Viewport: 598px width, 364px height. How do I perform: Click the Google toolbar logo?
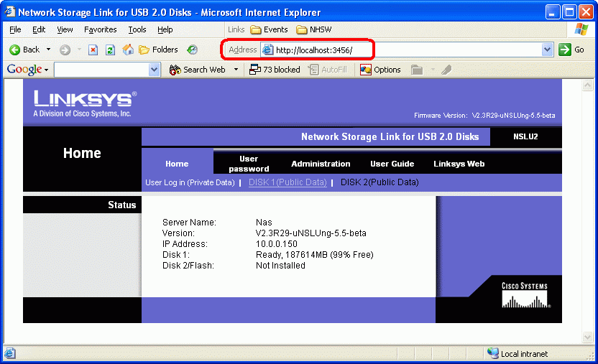point(24,70)
